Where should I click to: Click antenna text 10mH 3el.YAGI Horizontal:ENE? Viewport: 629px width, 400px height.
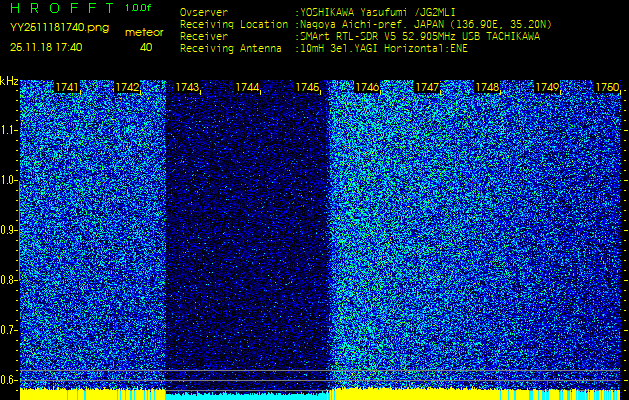(x=384, y=49)
